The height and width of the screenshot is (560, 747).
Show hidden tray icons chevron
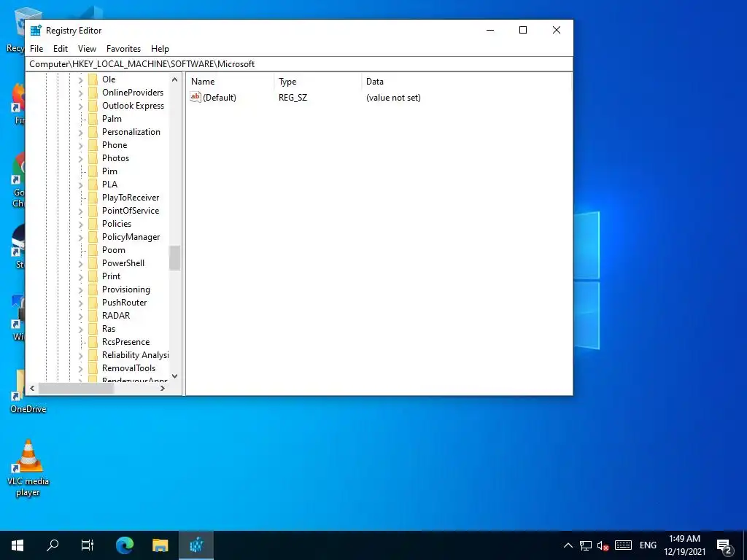click(x=568, y=545)
